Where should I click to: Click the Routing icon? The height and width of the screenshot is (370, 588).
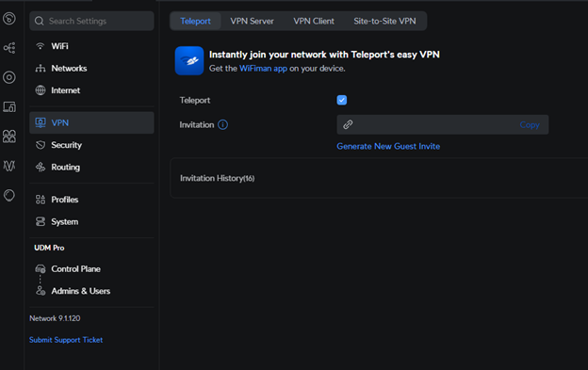pyautogui.click(x=41, y=167)
